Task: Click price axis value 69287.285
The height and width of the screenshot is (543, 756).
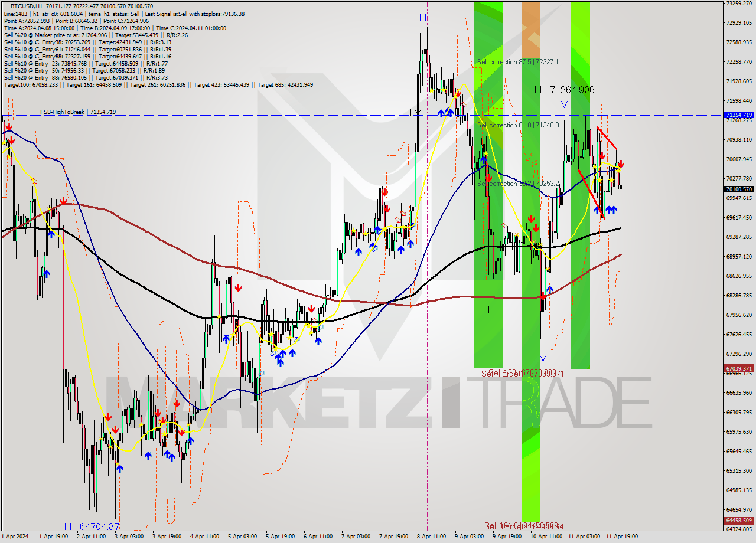Action: [739, 237]
